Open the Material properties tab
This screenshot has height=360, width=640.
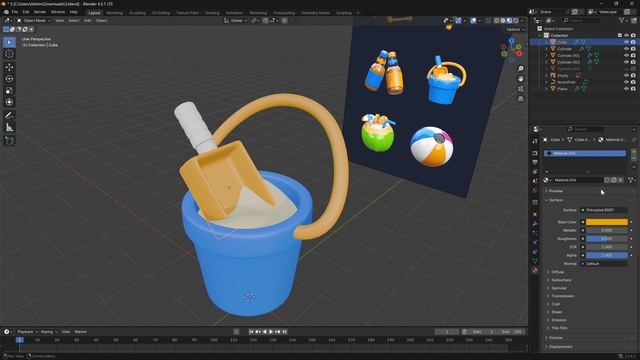pos(535,270)
